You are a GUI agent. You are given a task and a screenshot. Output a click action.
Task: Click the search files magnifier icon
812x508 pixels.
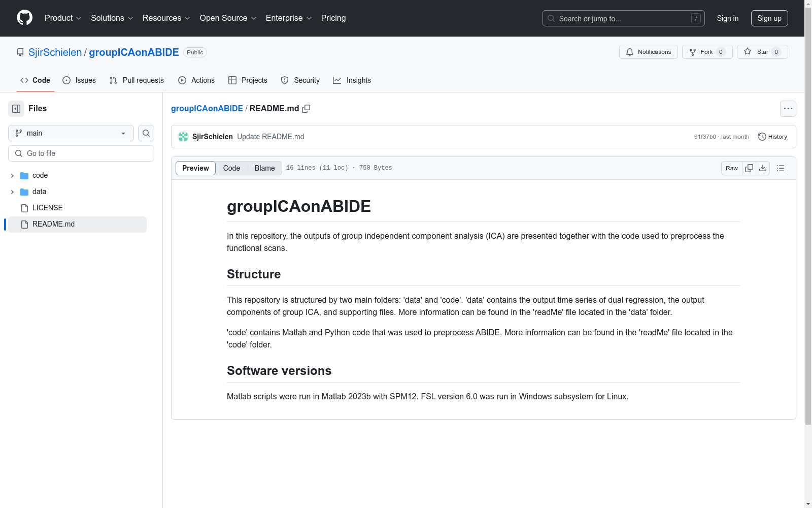(x=146, y=133)
